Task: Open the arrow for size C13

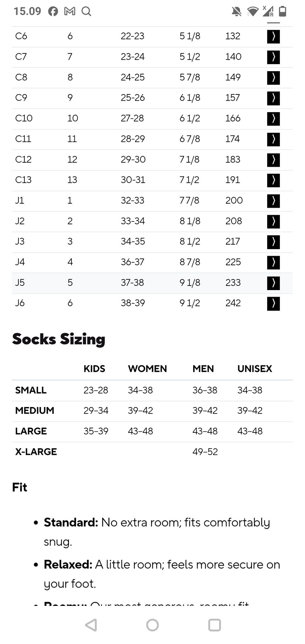Action: (x=273, y=180)
